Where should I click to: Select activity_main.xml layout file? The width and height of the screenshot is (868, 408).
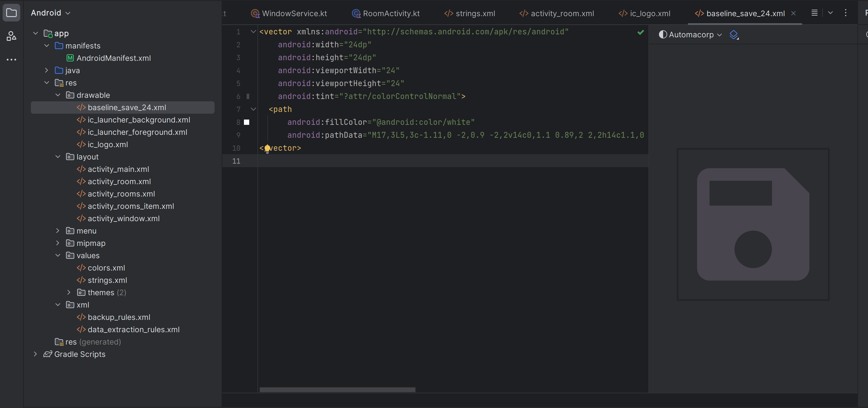pyautogui.click(x=113, y=169)
